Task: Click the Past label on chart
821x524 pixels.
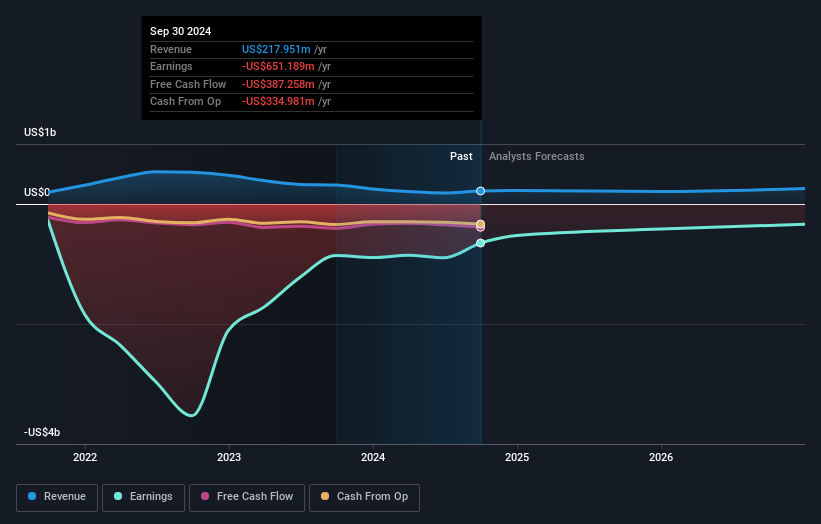Action: [x=461, y=157]
